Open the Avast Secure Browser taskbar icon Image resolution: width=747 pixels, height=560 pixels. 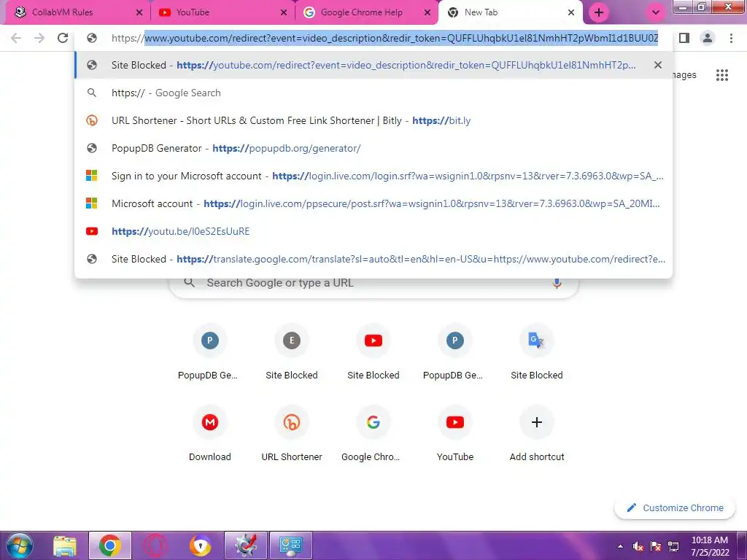(x=200, y=545)
